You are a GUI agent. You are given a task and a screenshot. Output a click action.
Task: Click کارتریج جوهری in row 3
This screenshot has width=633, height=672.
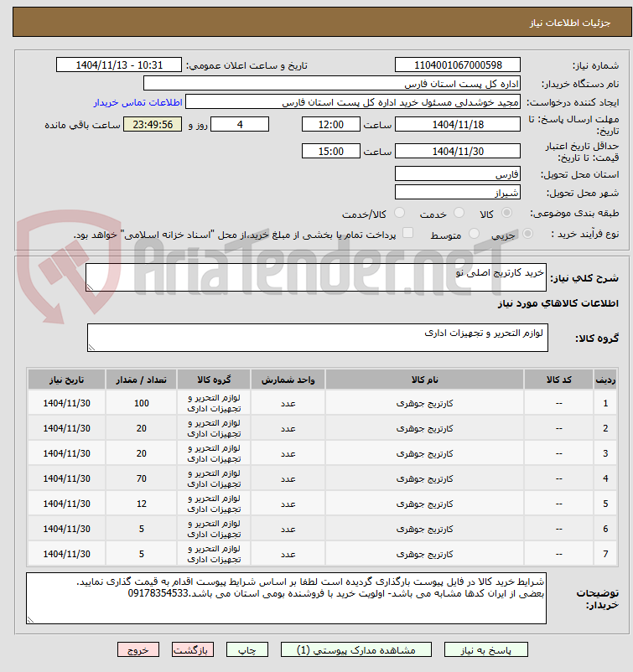(424, 453)
